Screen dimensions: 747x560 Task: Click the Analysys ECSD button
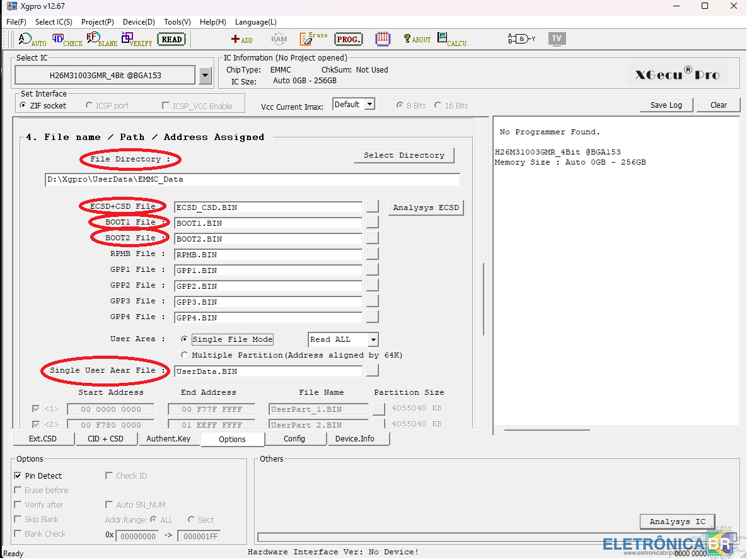pyautogui.click(x=426, y=207)
